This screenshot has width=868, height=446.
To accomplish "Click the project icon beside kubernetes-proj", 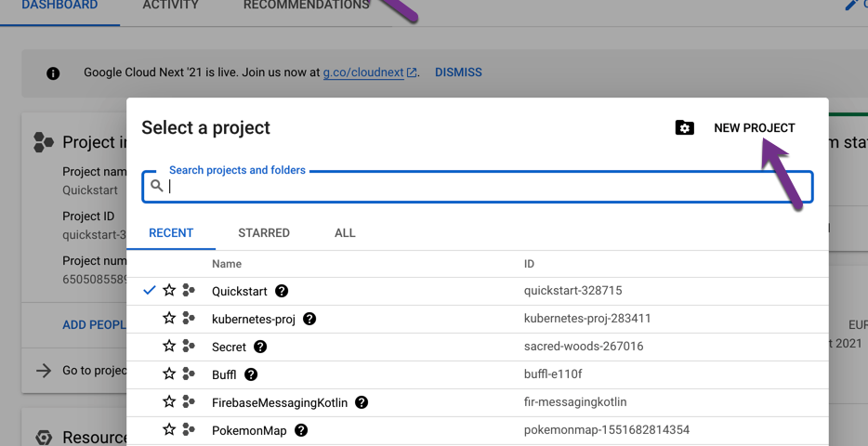I will [x=189, y=318].
